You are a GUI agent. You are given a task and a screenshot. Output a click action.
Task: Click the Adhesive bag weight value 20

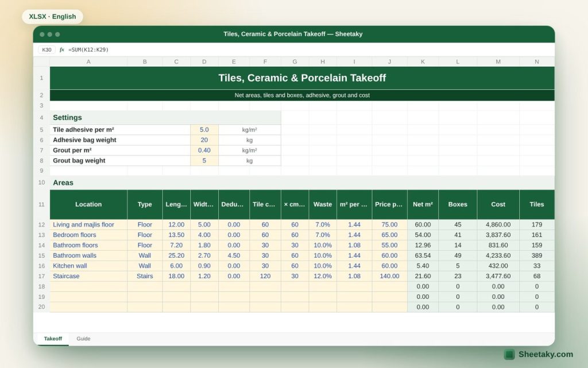pyautogui.click(x=204, y=140)
